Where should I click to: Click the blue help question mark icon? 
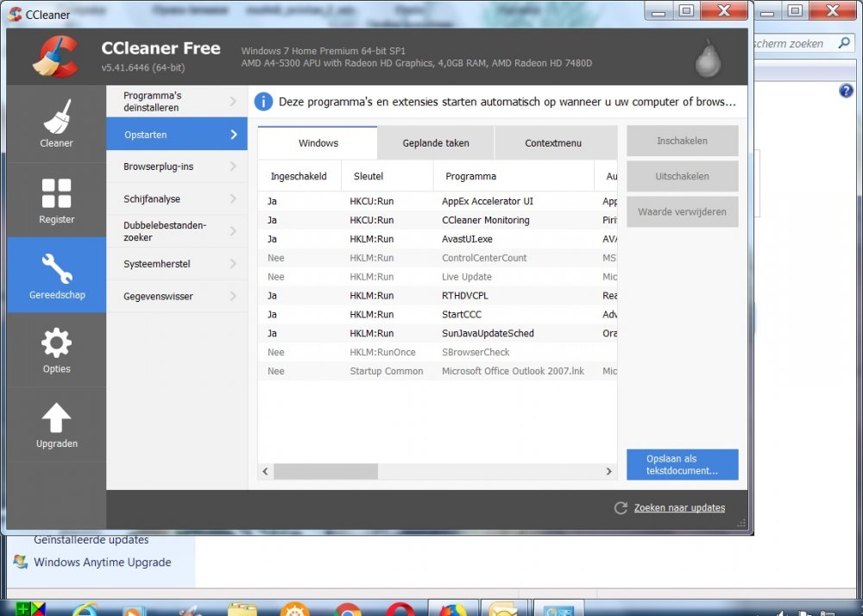point(846,91)
